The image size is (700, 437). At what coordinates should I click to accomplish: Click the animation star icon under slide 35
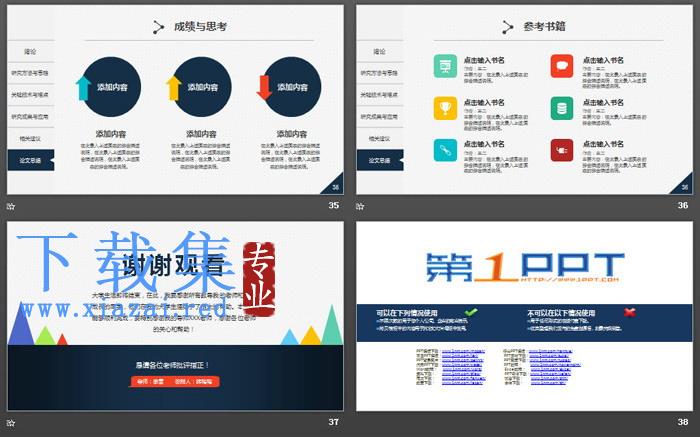click(11, 206)
